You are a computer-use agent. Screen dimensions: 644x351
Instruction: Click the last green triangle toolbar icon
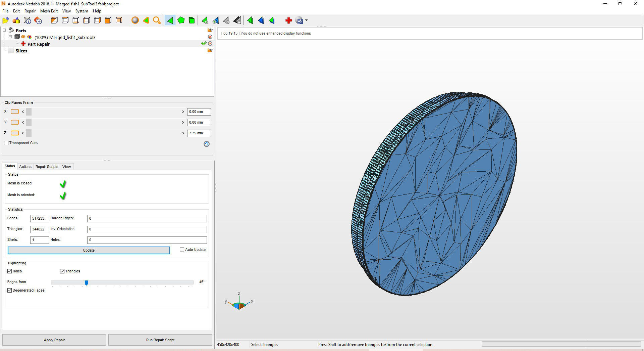click(x=272, y=20)
